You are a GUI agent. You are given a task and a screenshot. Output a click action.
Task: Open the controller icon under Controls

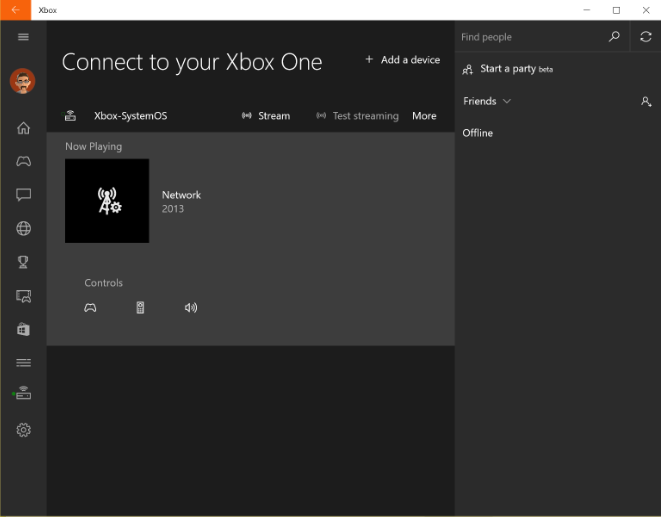90,308
